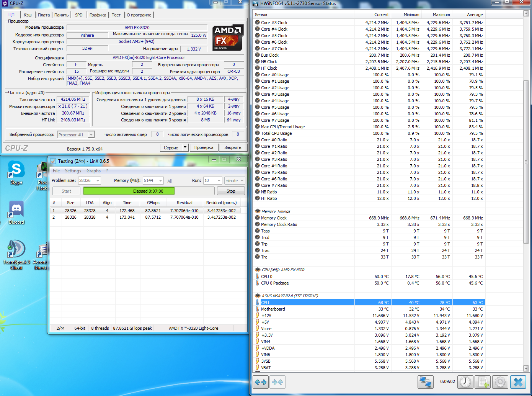Select the NB Clock sensor row label

[269, 62]
